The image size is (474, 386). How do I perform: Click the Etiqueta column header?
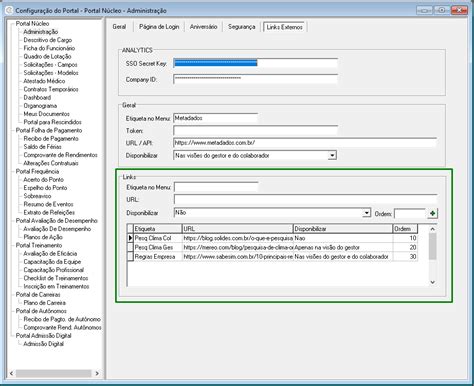(x=157, y=229)
